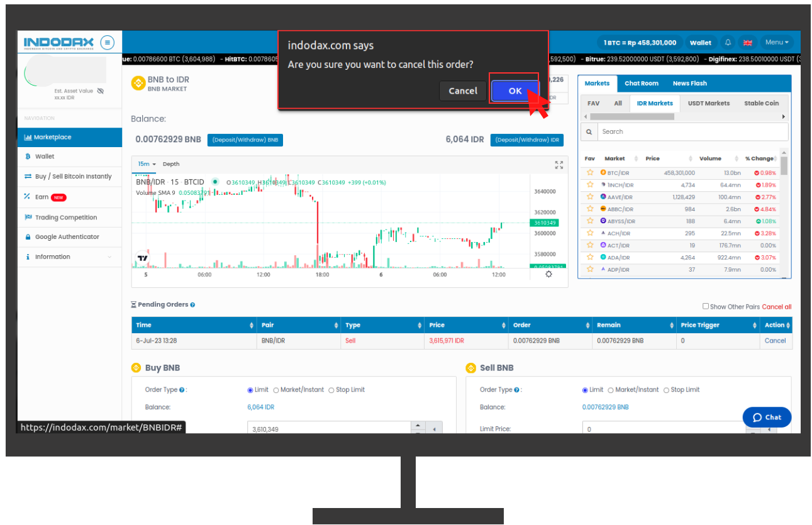
Task: Sort market list by Price column
Action: [x=669, y=158]
